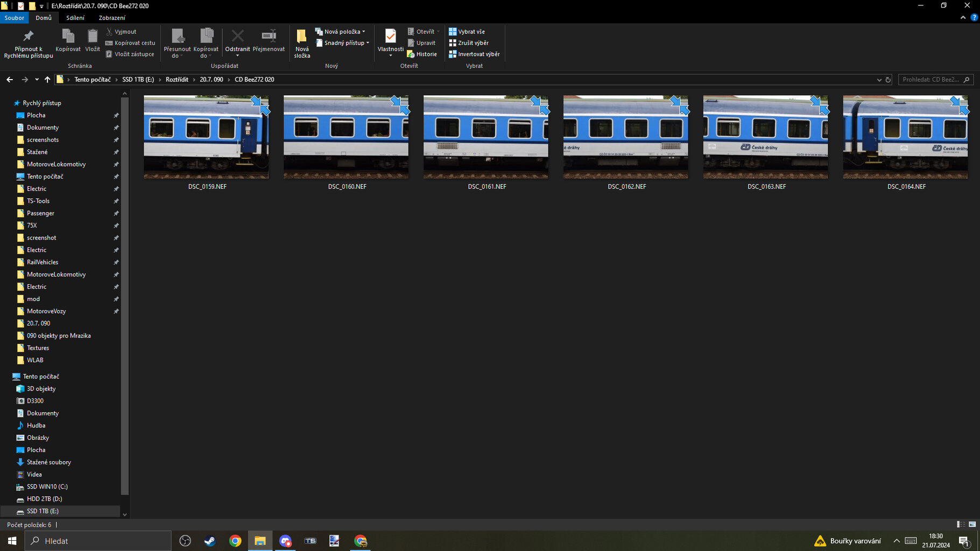Viewport: 980px width, 551px height.
Task: Expand the Nová položka dropdown
Action: point(364,32)
